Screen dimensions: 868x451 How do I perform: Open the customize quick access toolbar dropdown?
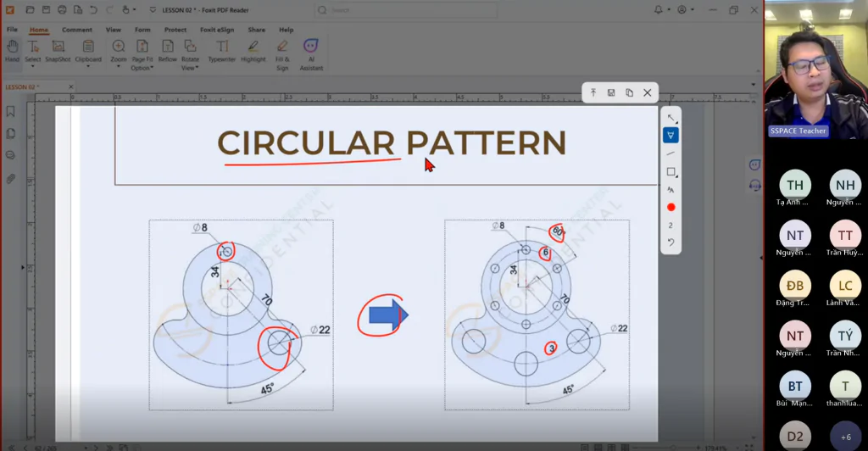[x=153, y=10]
